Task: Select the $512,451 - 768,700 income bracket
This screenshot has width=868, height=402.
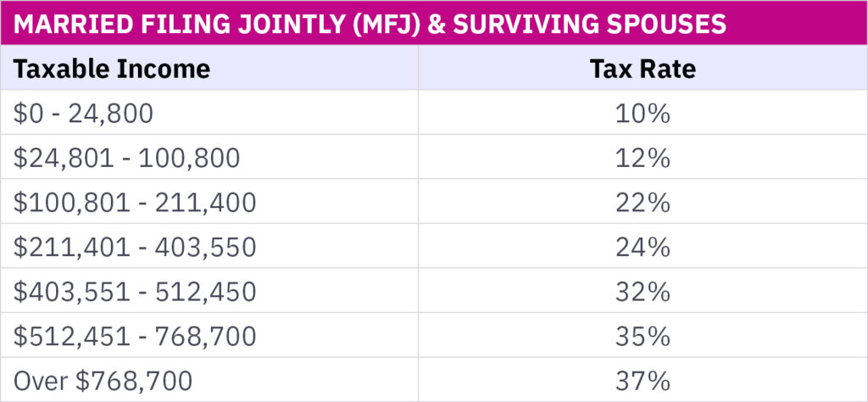Action: click(134, 336)
